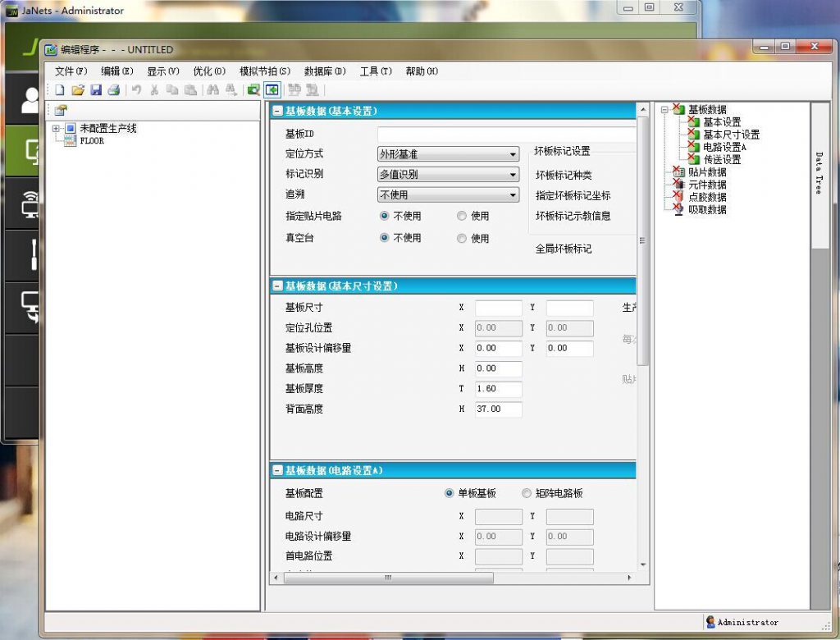Click the 点胶数据 dispenser icon
The width and height of the screenshot is (840, 640).
pyautogui.click(x=678, y=197)
